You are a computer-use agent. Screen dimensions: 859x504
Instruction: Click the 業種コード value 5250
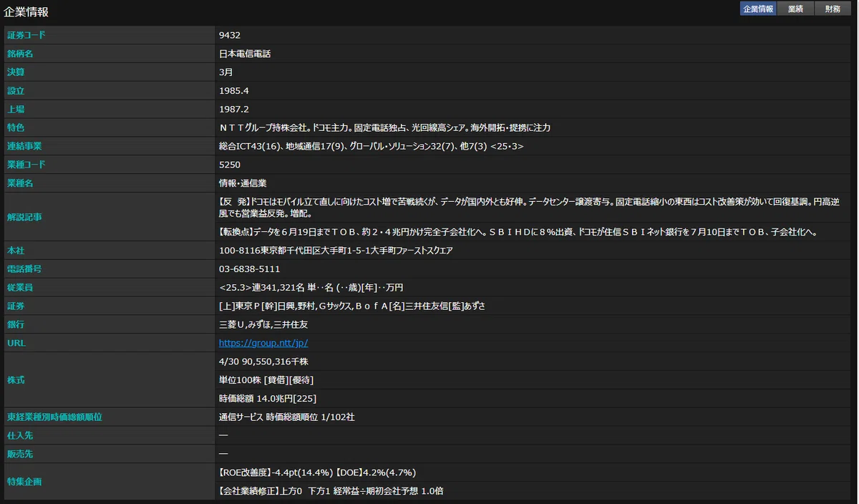pyautogui.click(x=230, y=165)
